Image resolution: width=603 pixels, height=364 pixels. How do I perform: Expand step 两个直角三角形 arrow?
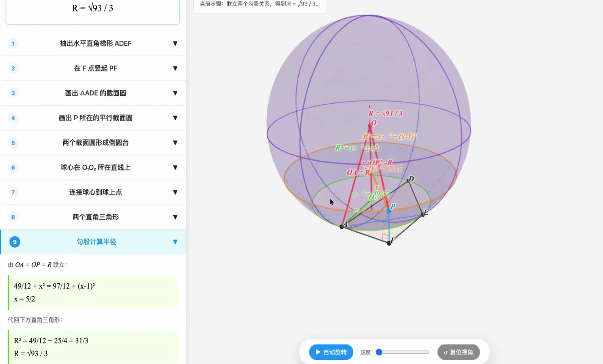(175, 217)
